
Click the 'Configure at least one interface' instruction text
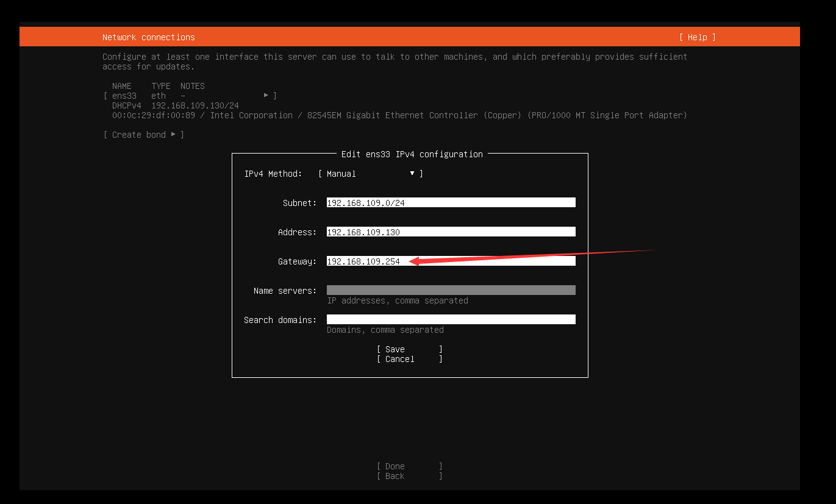(395, 62)
